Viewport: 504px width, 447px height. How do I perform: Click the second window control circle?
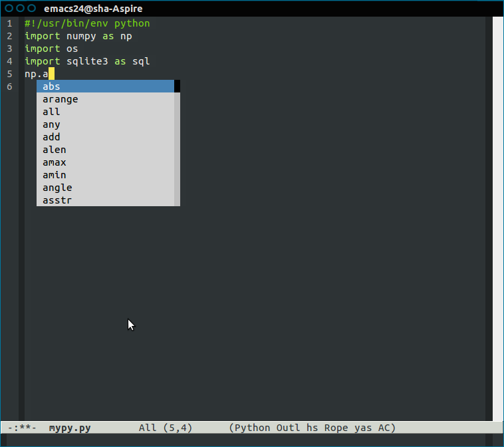coord(20,8)
